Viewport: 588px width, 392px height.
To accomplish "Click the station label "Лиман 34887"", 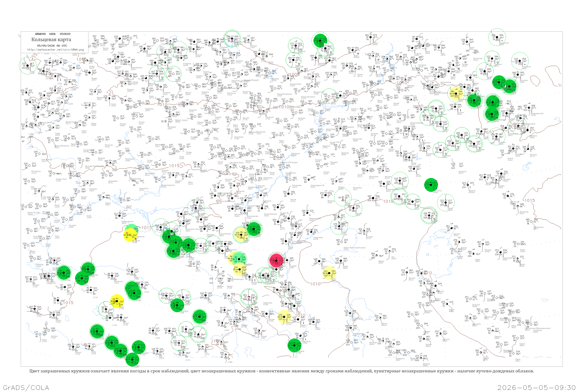I will pos(290,248).
